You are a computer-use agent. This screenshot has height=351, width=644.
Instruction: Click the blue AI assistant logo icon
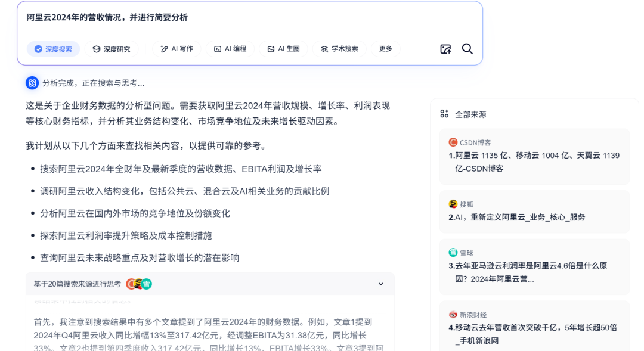[x=32, y=83]
